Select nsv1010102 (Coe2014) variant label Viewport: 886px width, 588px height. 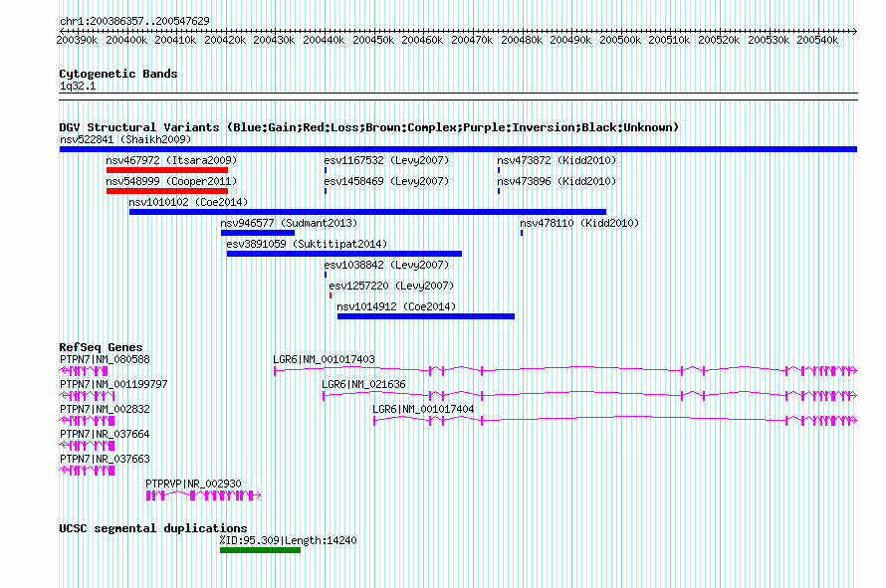188,202
